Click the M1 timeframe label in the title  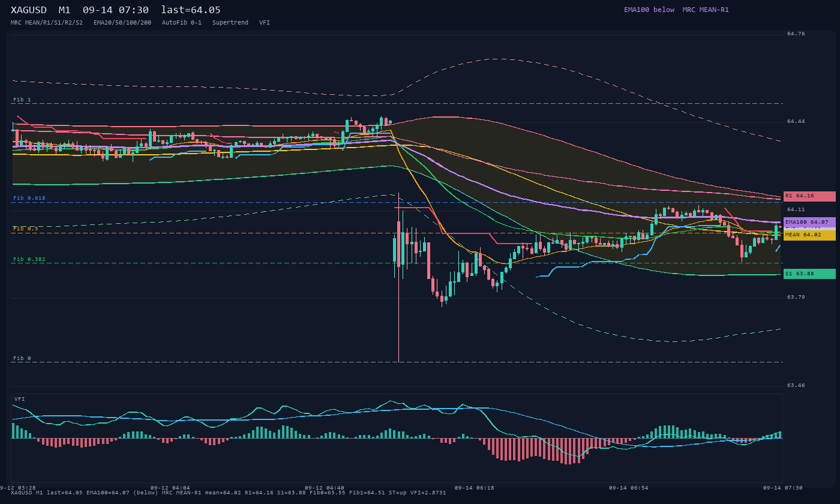point(65,10)
